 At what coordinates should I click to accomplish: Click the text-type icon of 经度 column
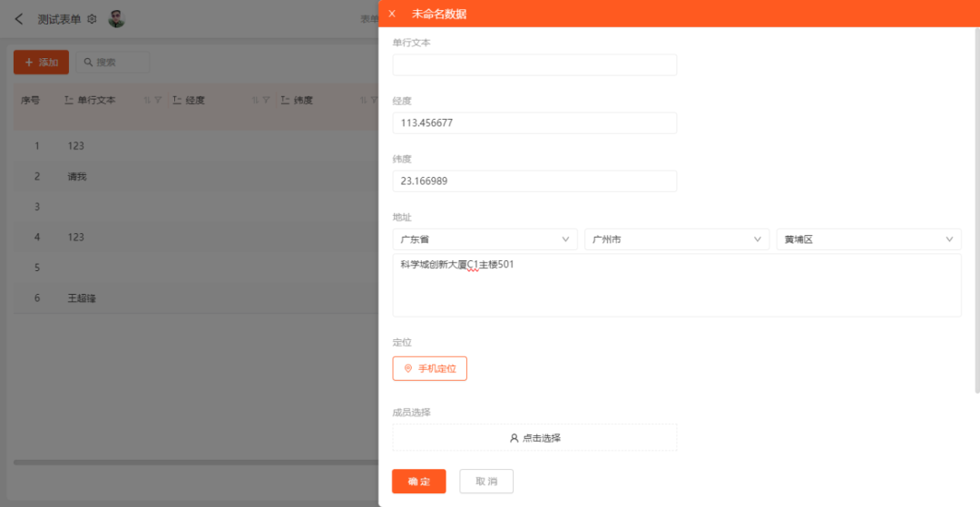(x=178, y=100)
